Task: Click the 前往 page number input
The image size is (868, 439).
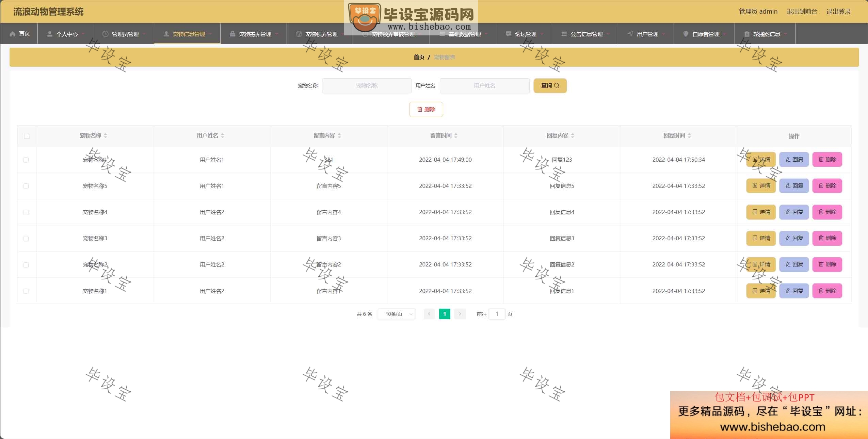Action: (x=497, y=314)
